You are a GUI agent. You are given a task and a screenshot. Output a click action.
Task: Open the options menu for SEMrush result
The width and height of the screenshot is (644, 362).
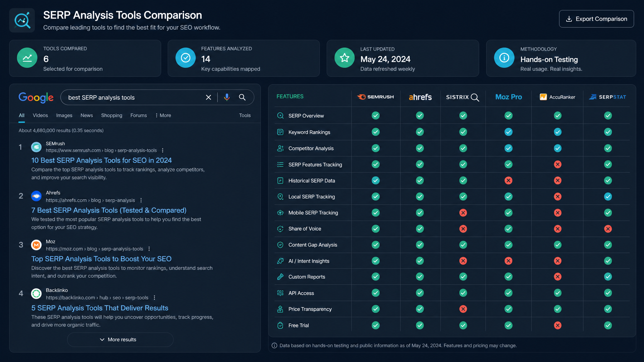click(x=163, y=151)
